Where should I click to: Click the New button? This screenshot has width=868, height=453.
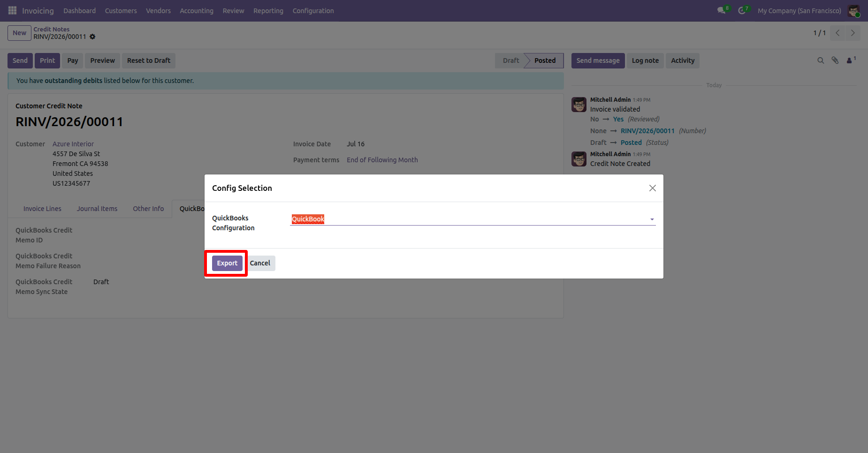(x=19, y=33)
